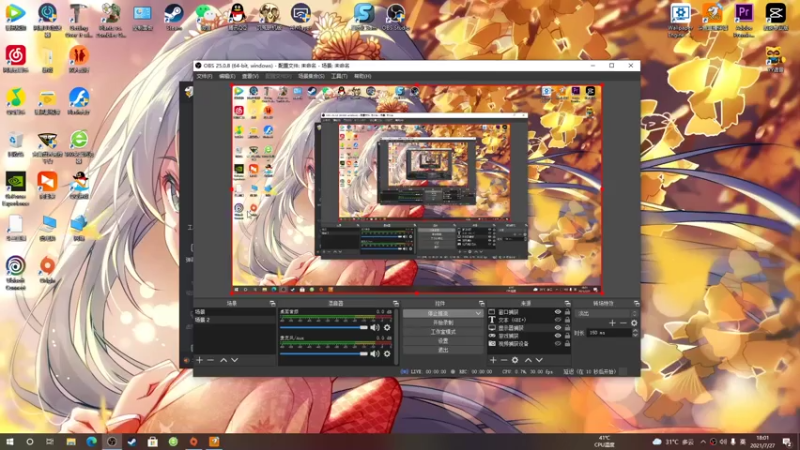This screenshot has height=450, width=800.
Task: Toggle visibility of 视频捕获设备 source
Action: click(558, 344)
